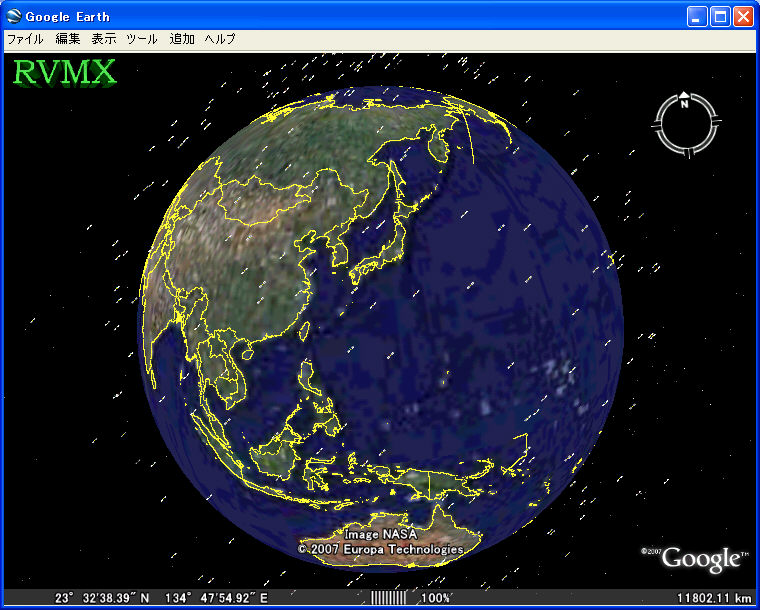The width and height of the screenshot is (760, 610).
Task: Click the Google Earth title bar icon
Action: coord(13,16)
